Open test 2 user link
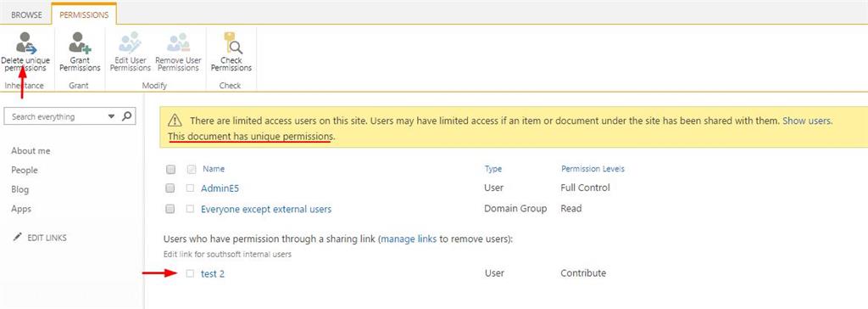This screenshot has width=868, height=309. tap(213, 273)
